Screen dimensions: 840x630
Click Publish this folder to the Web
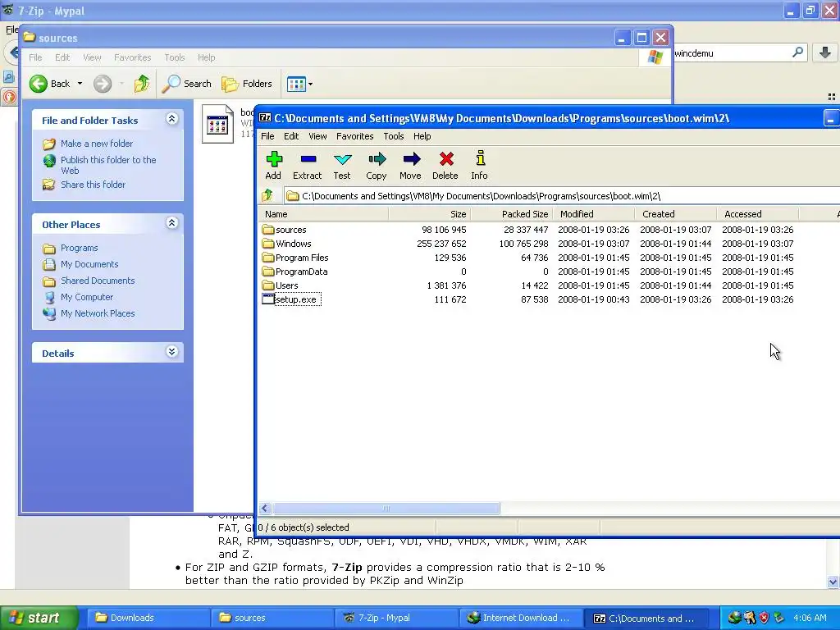107,165
